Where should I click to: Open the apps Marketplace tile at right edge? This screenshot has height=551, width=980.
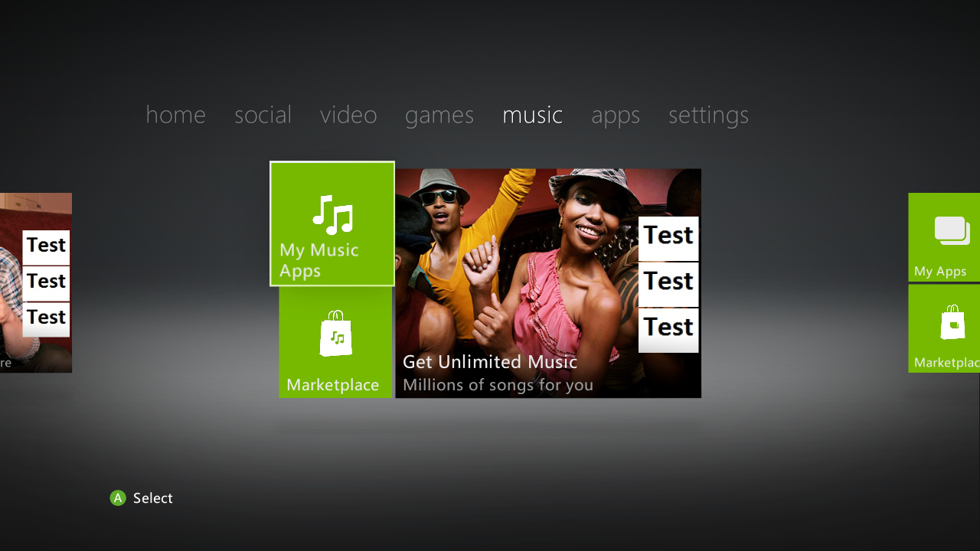[x=944, y=328]
